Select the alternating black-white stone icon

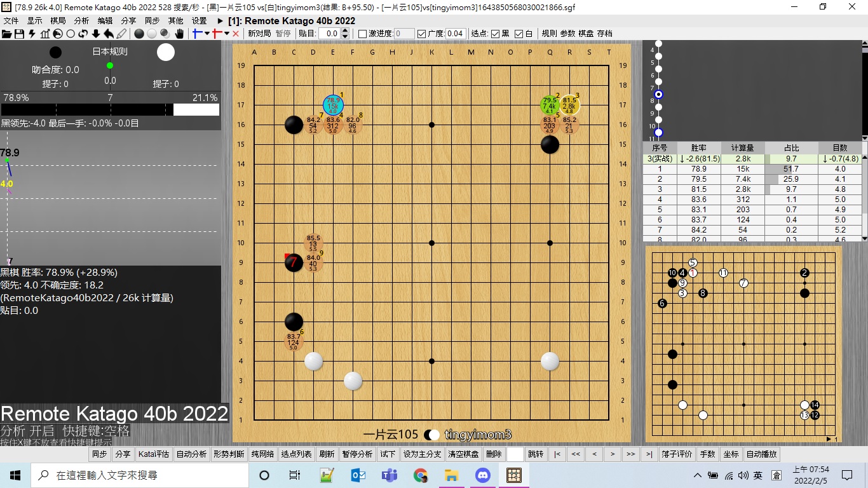(x=165, y=33)
